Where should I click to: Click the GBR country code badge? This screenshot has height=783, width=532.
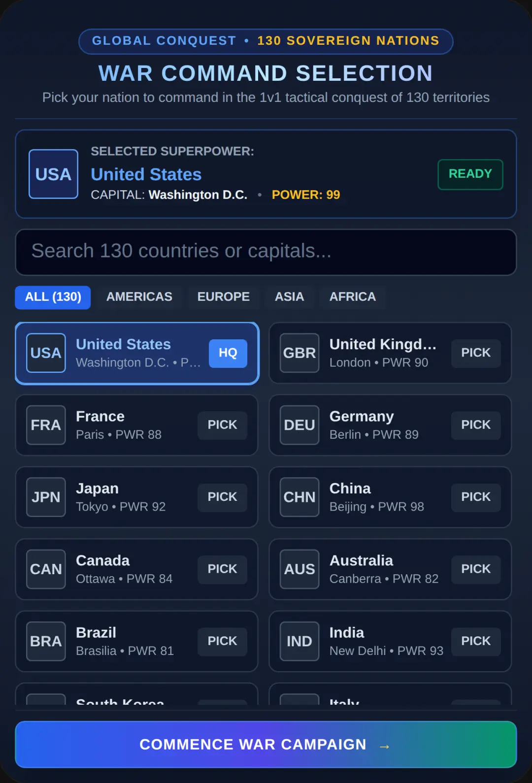[299, 353]
